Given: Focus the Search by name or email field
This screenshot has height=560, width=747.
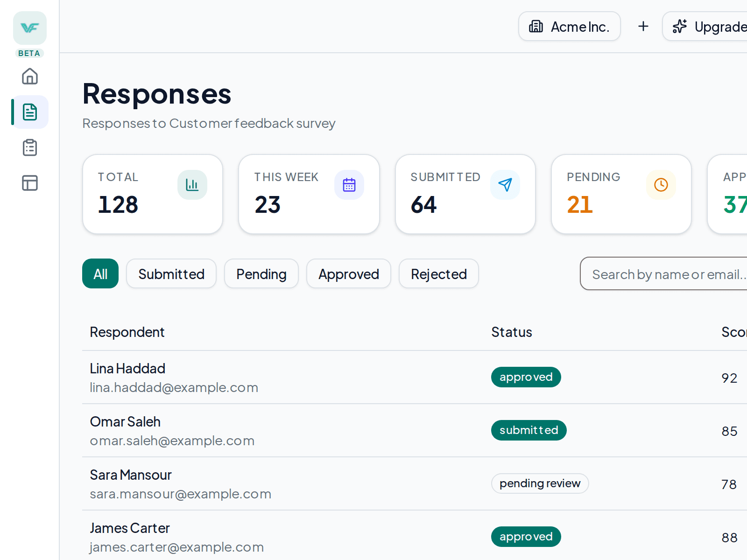Looking at the screenshot, I should tap(664, 273).
